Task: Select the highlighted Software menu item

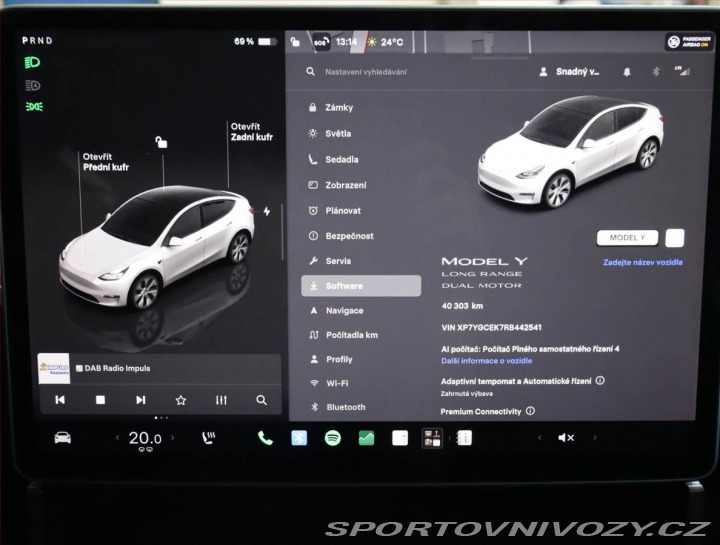Action: pyautogui.click(x=361, y=286)
